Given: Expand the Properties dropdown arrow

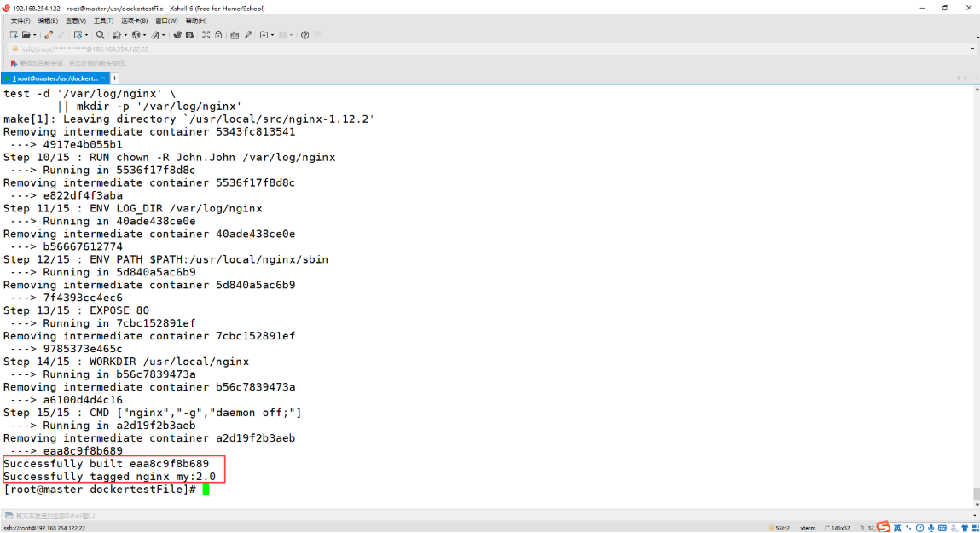Looking at the screenshot, I should [86, 35].
